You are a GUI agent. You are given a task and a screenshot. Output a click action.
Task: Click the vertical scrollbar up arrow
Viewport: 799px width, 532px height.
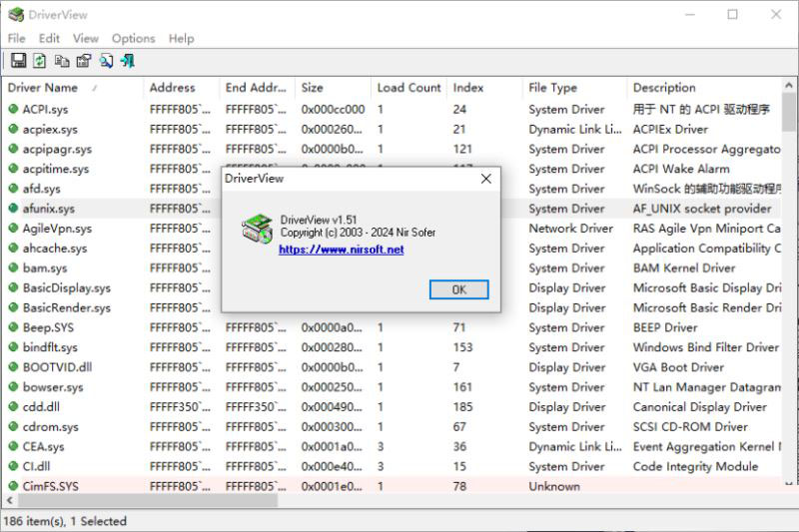pyautogui.click(x=789, y=86)
